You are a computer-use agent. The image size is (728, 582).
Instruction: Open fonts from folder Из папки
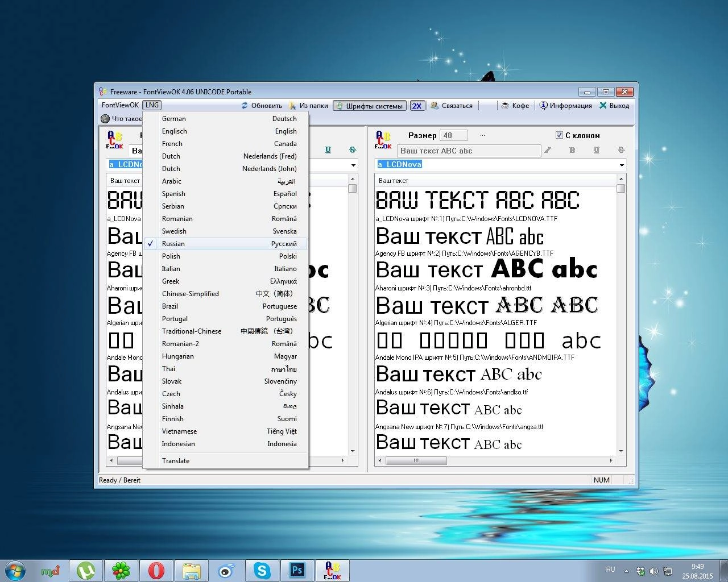309,106
